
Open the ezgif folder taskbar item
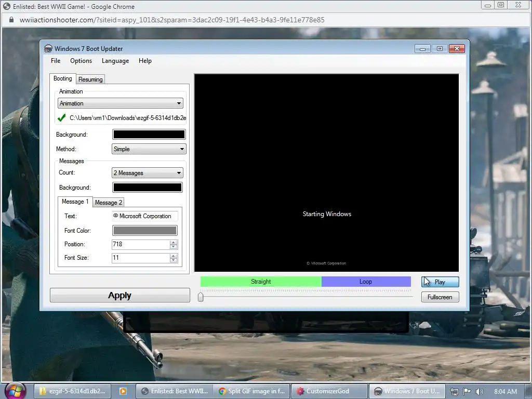pos(72,391)
